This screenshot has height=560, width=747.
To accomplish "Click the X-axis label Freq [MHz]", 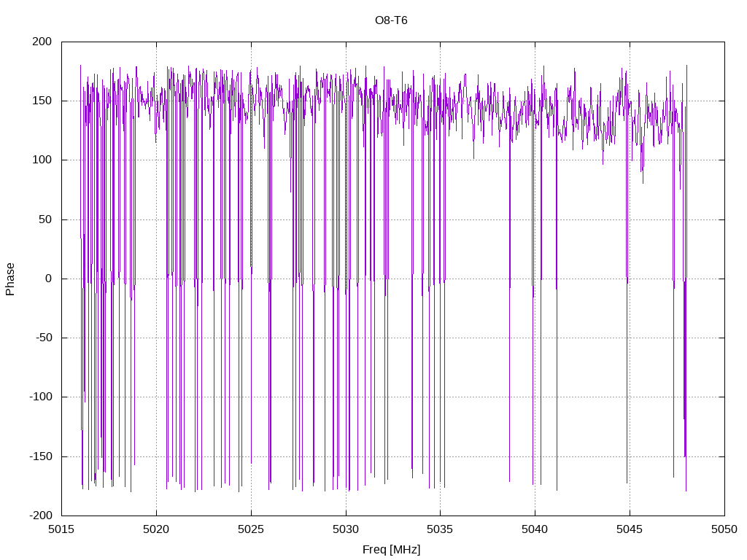I will tap(391, 550).
